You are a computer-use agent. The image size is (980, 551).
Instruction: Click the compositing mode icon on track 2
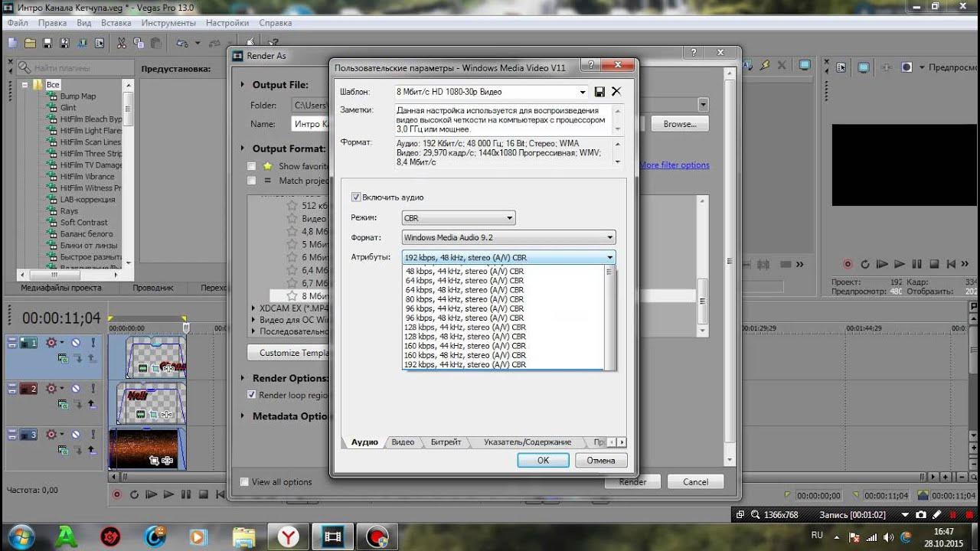click(x=62, y=404)
